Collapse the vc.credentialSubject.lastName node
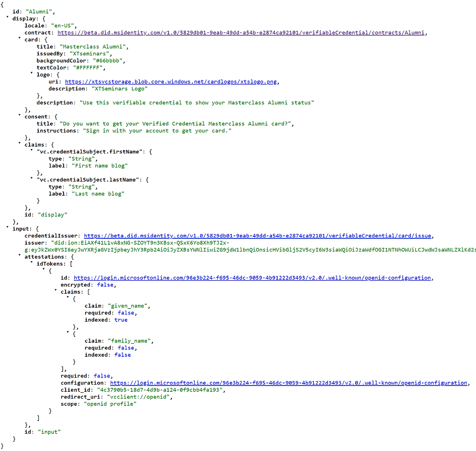476x451 pixels. tap(32, 179)
